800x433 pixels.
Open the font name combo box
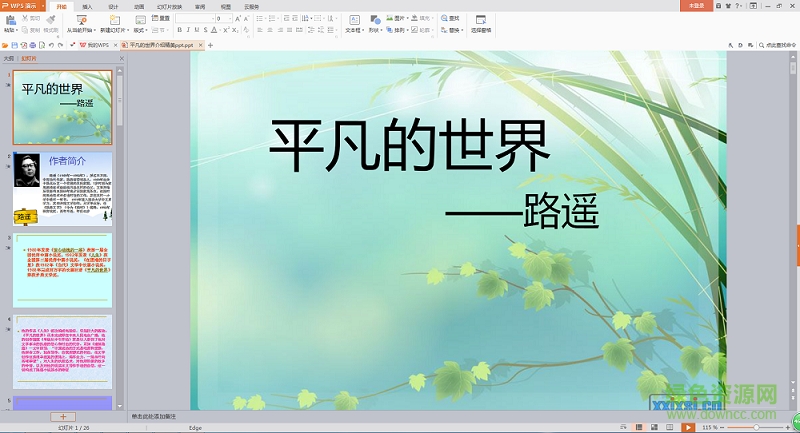pyautogui.click(x=194, y=18)
